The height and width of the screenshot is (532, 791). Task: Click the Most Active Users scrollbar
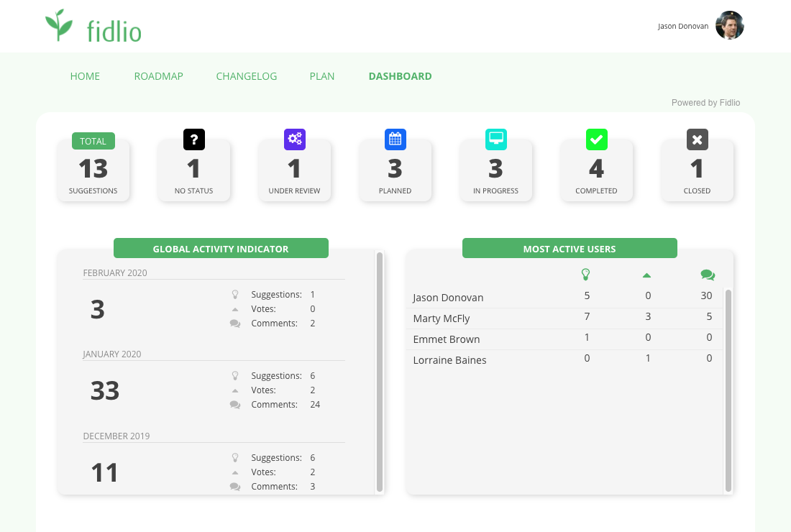pos(728,390)
